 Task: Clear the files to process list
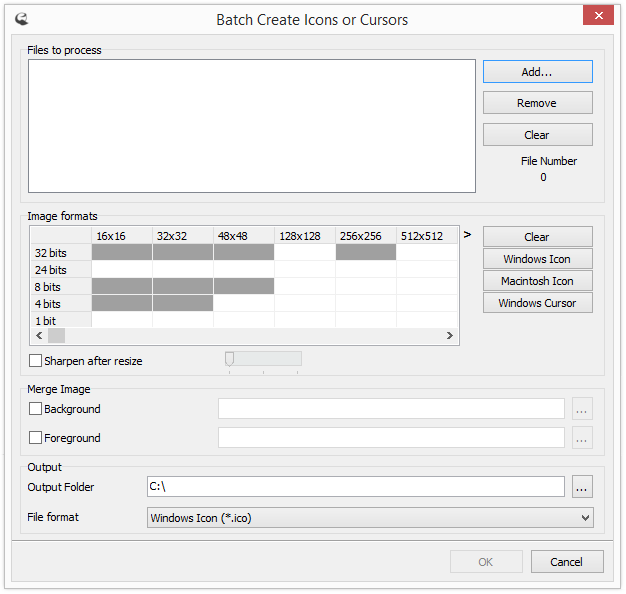point(537,134)
